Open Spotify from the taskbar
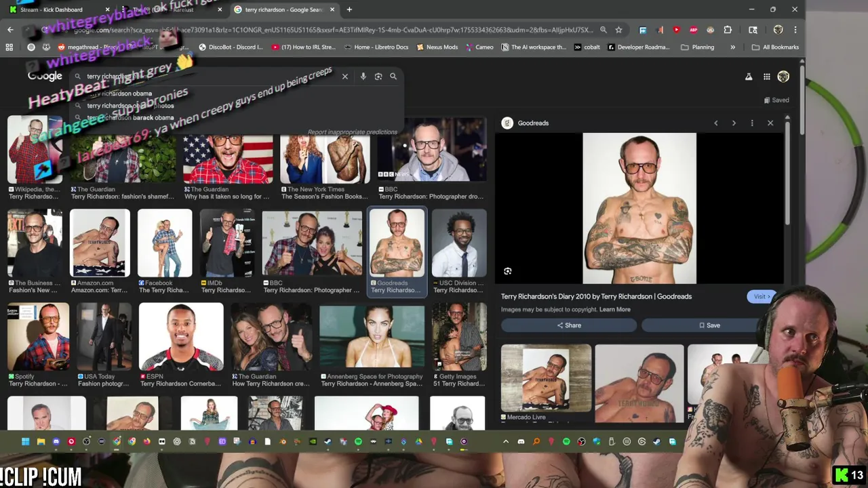This screenshot has height=488, width=868. pos(358,442)
